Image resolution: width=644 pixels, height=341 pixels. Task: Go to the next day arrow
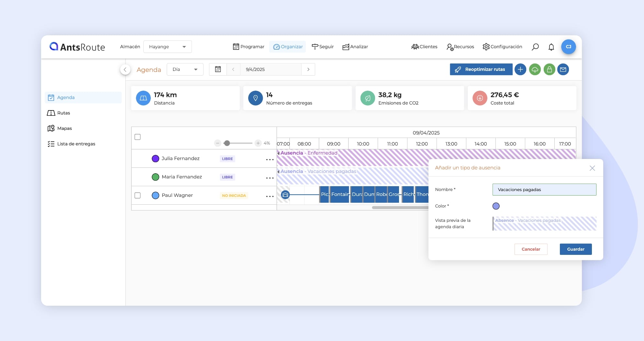click(308, 69)
